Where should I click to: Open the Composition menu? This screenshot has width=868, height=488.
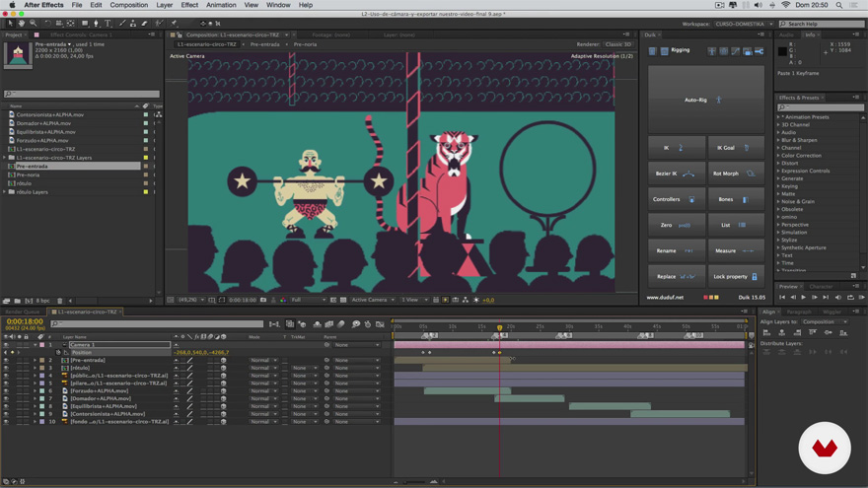pyautogui.click(x=128, y=5)
